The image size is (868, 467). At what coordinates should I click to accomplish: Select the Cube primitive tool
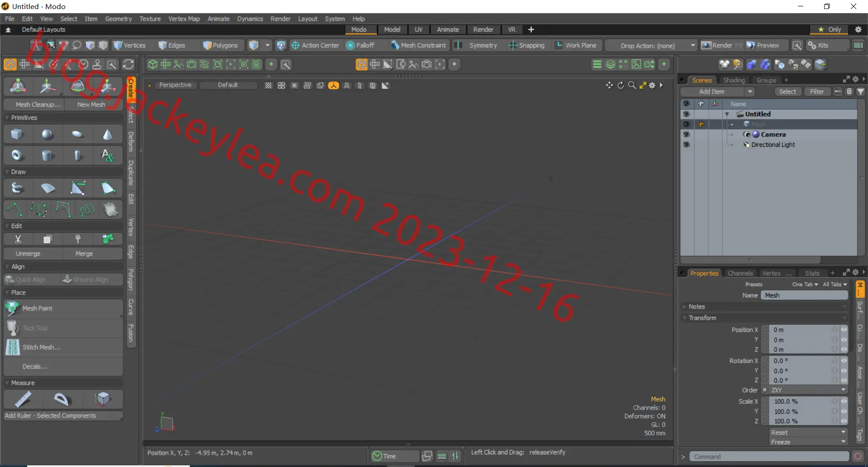pos(17,135)
